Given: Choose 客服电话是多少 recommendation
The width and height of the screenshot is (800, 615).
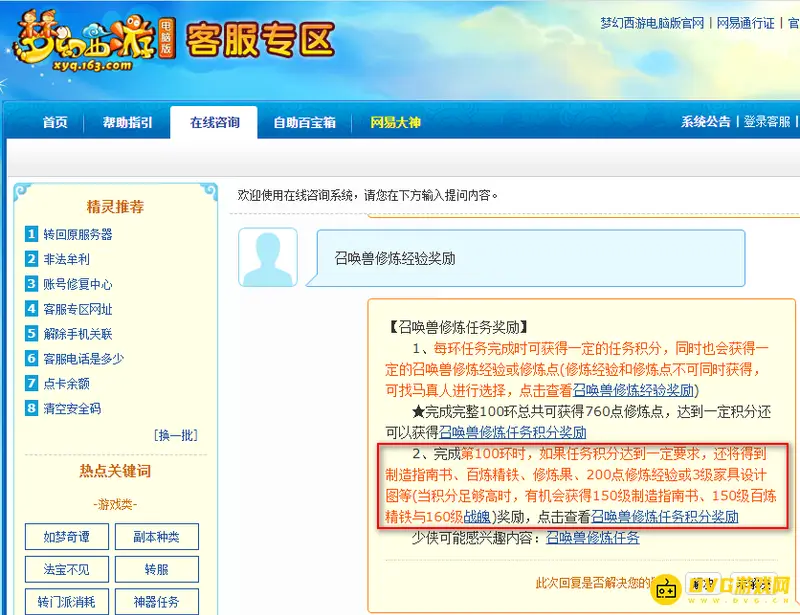Looking at the screenshot, I should pyautogui.click(x=84, y=359).
